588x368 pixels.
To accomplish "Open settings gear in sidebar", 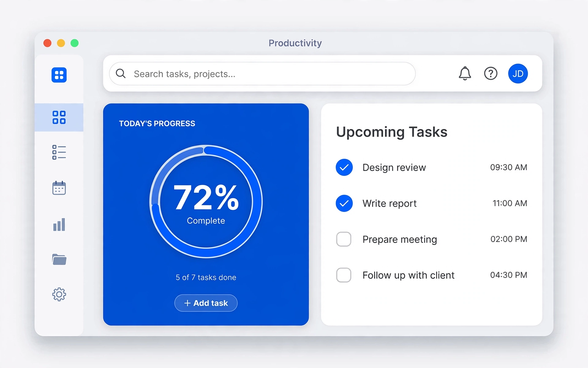I will 59,294.
